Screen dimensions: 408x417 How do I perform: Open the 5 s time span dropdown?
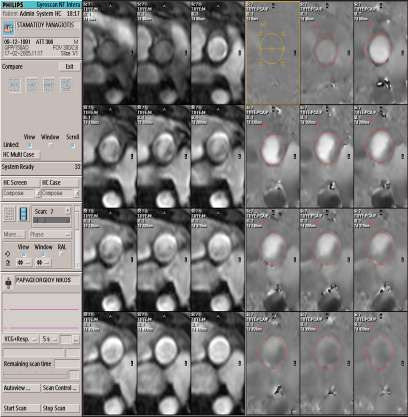tap(50, 339)
